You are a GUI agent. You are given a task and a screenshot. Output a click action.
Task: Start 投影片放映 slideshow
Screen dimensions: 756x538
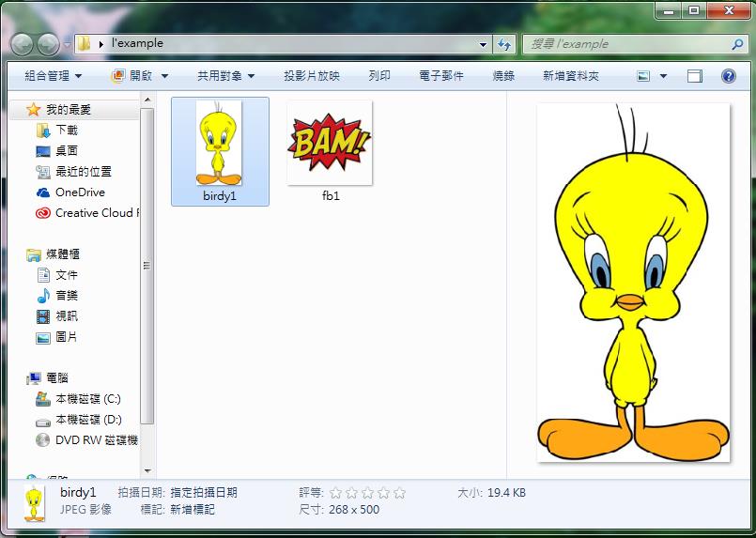(312, 76)
